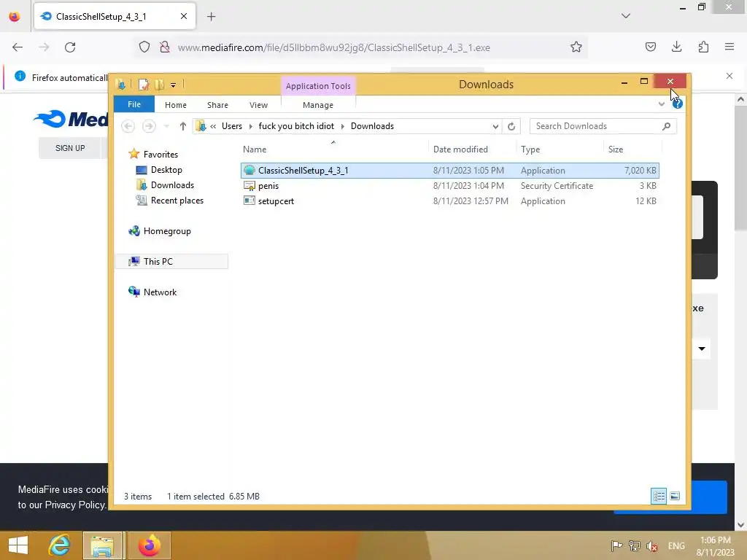Open Downloads in the navigation pane
This screenshot has width=747, height=560.
pos(172,184)
